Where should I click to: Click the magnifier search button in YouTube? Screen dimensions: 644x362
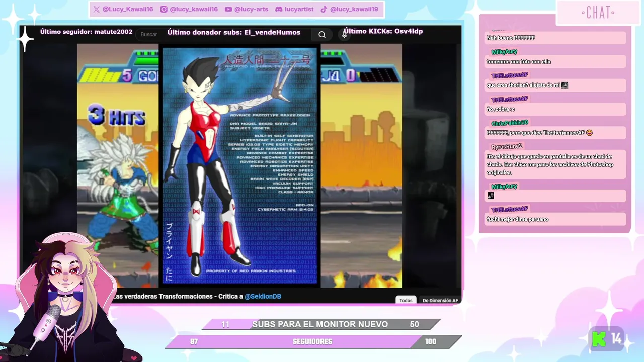click(x=322, y=34)
